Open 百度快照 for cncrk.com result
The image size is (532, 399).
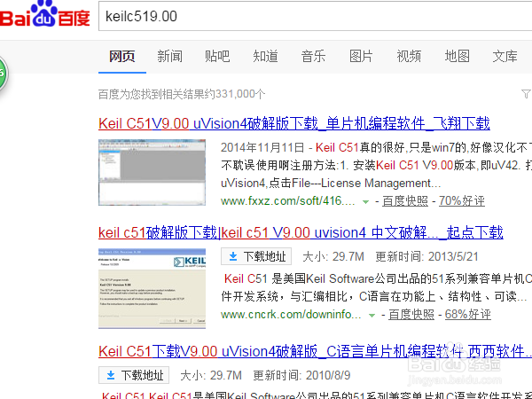click(x=411, y=315)
